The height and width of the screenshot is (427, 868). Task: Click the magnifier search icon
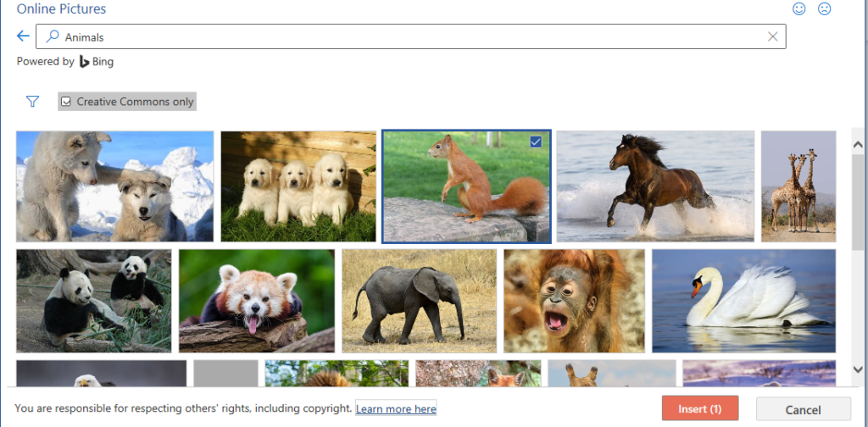(52, 36)
